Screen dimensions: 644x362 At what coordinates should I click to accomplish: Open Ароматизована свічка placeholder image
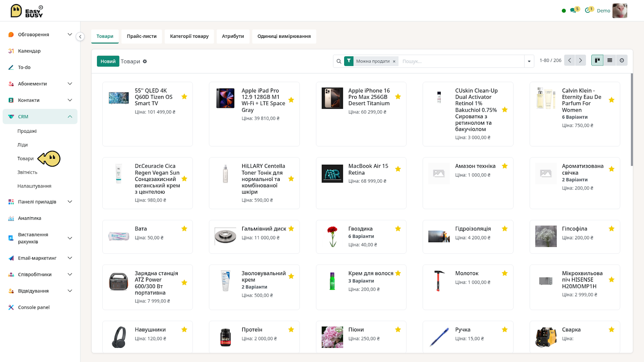click(x=546, y=173)
